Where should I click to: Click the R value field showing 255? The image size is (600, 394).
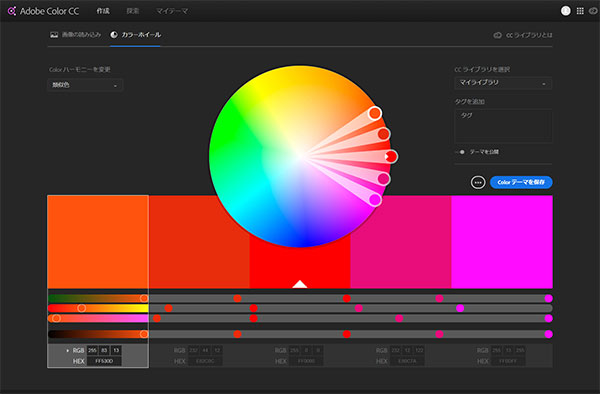click(x=93, y=350)
